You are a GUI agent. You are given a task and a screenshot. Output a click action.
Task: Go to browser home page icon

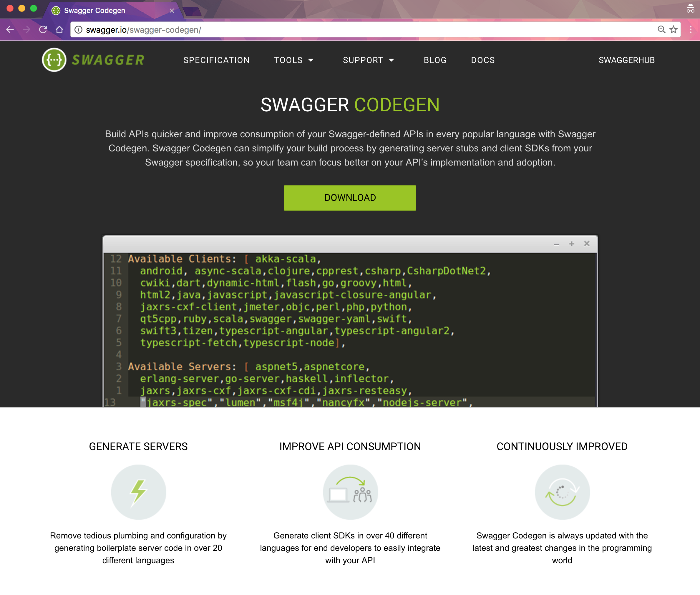[x=60, y=30]
